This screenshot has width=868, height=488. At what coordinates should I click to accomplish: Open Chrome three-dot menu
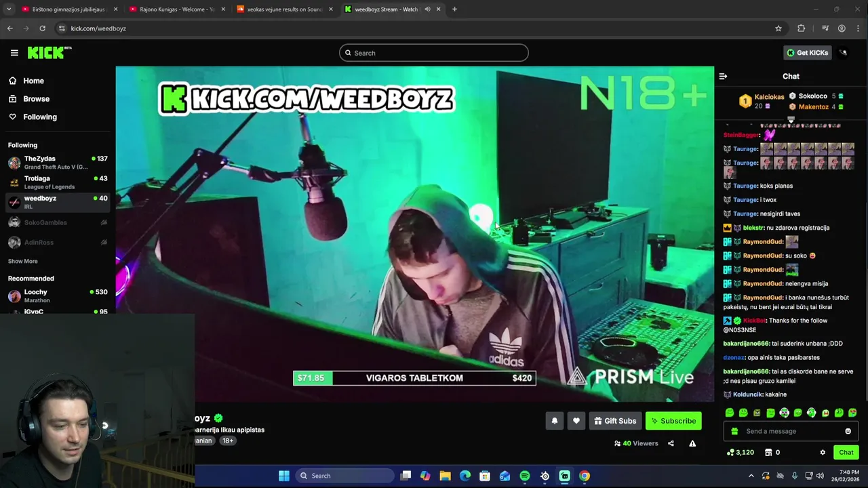coord(859,28)
